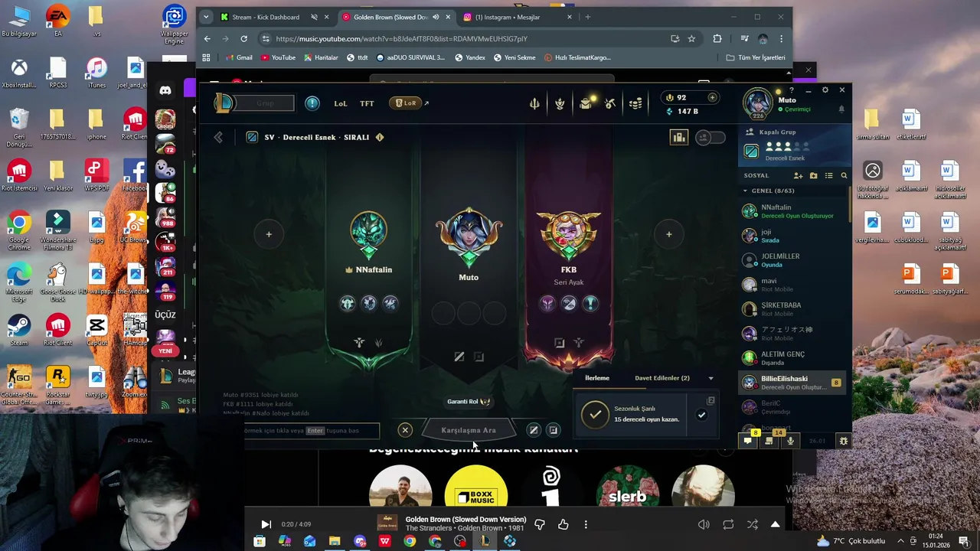The height and width of the screenshot is (551, 980).
Task: Click the Add Friend icon in Sosyal
Action: pyautogui.click(x=798, y=176)
